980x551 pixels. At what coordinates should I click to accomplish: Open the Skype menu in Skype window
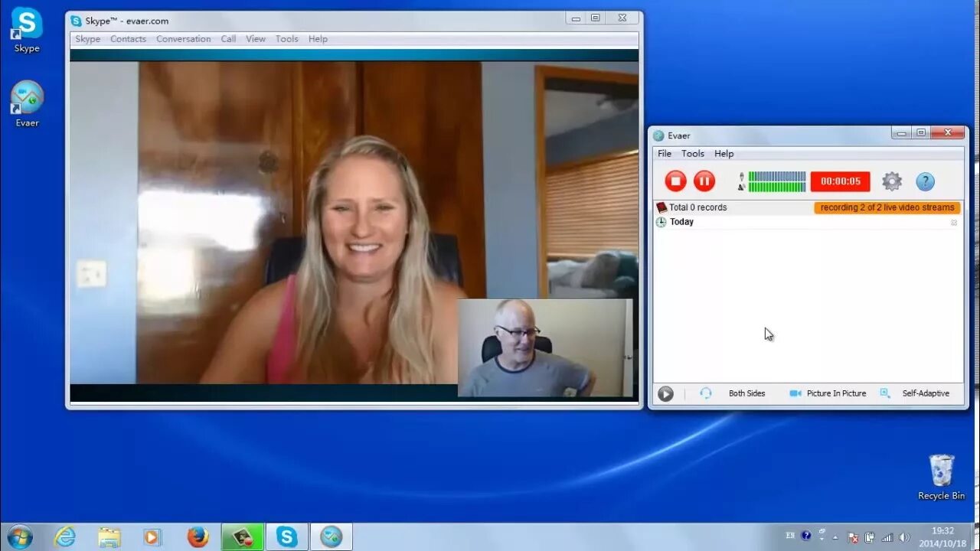tap(88, 39)
